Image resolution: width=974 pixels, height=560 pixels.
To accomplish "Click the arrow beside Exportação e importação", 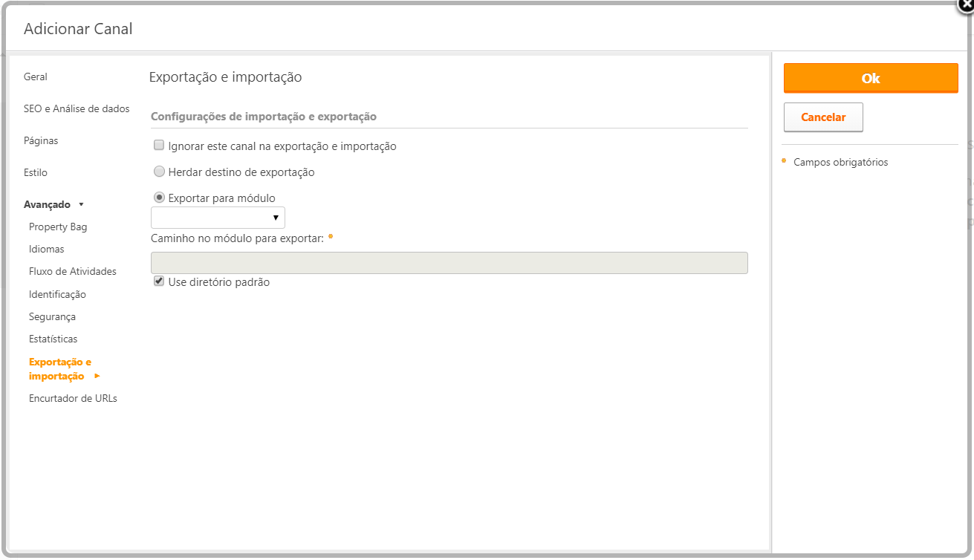I will (x=97, y=377).
